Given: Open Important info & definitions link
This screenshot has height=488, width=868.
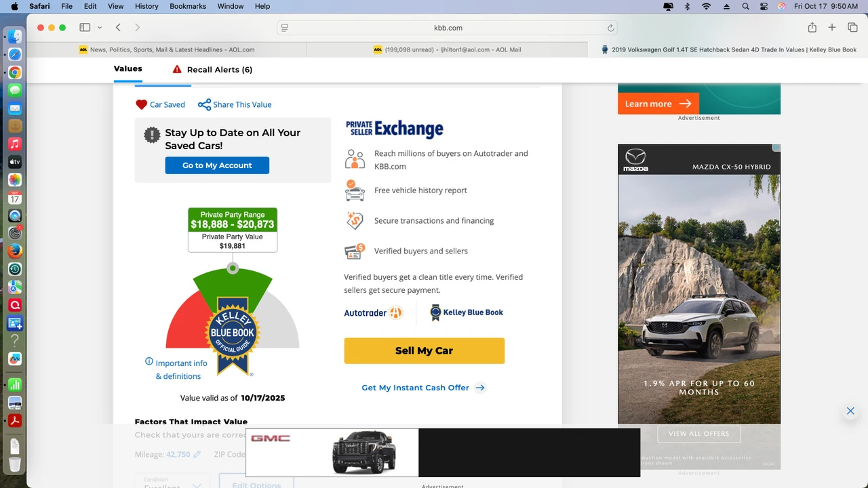Looking at the screenshot, I should (181, 369).
